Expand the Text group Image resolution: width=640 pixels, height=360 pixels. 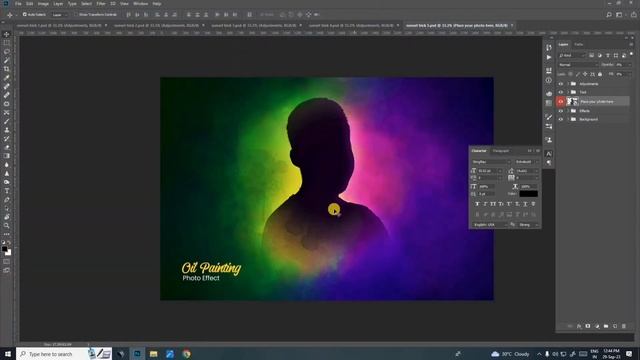568,92
